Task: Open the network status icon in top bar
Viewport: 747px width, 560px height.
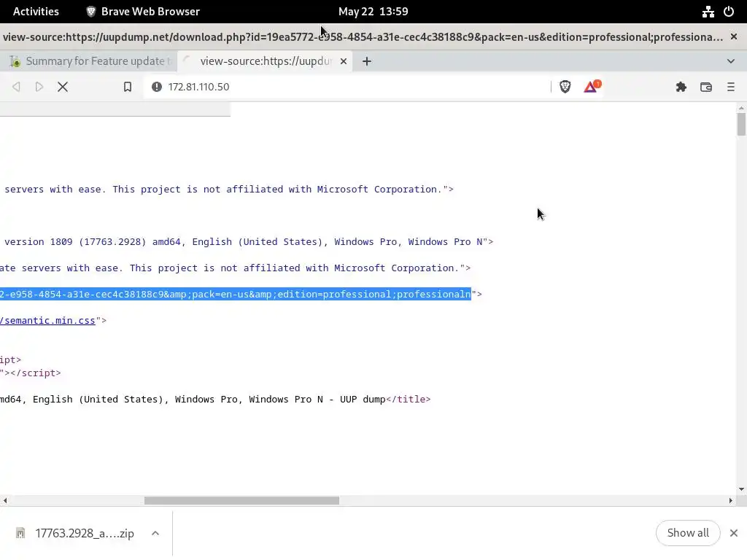Action: tap(708, 12)
